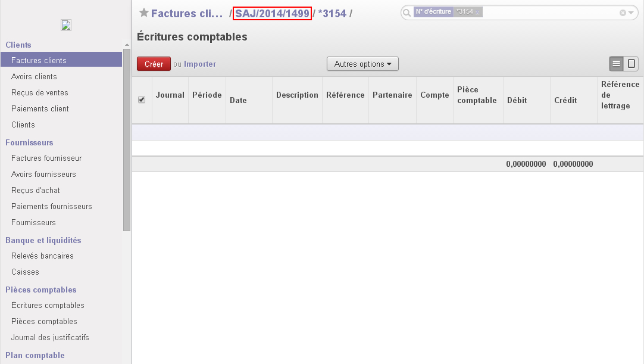Clear the search box with the round x icon

point(623,13)
